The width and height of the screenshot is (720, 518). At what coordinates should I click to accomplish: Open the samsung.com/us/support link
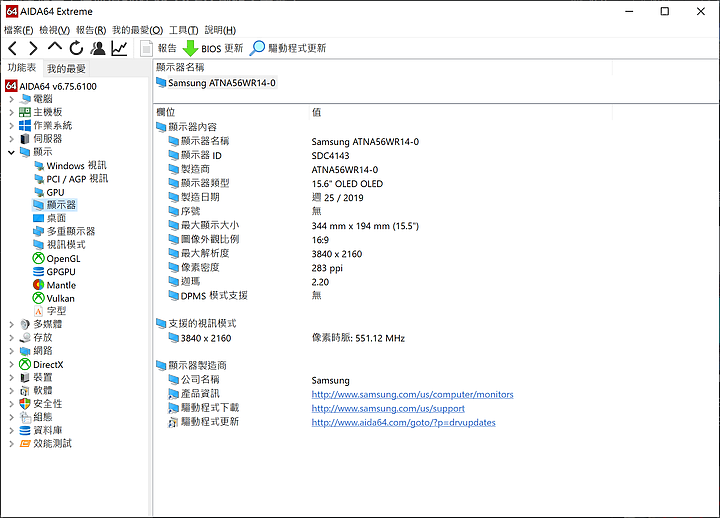pyautogui.click(x=388, y=408)
